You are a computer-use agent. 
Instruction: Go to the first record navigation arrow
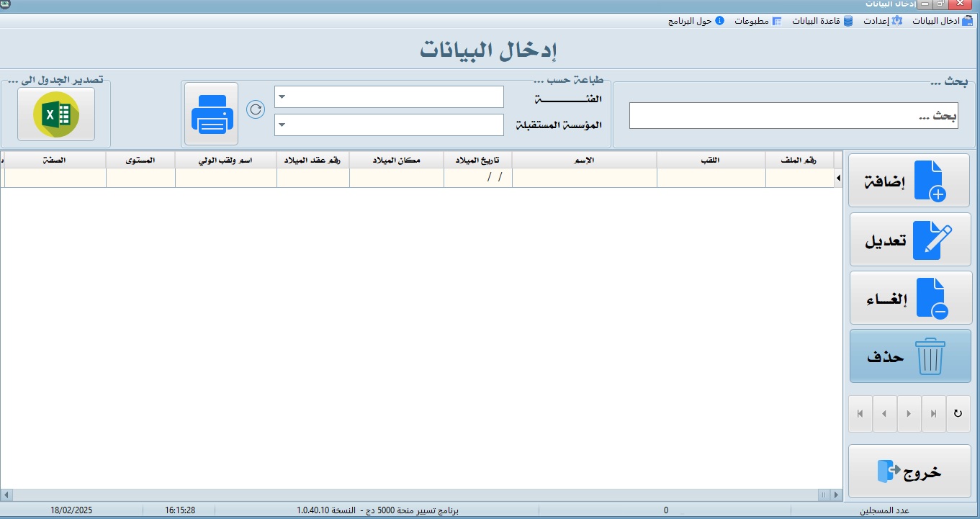(860, 414)
